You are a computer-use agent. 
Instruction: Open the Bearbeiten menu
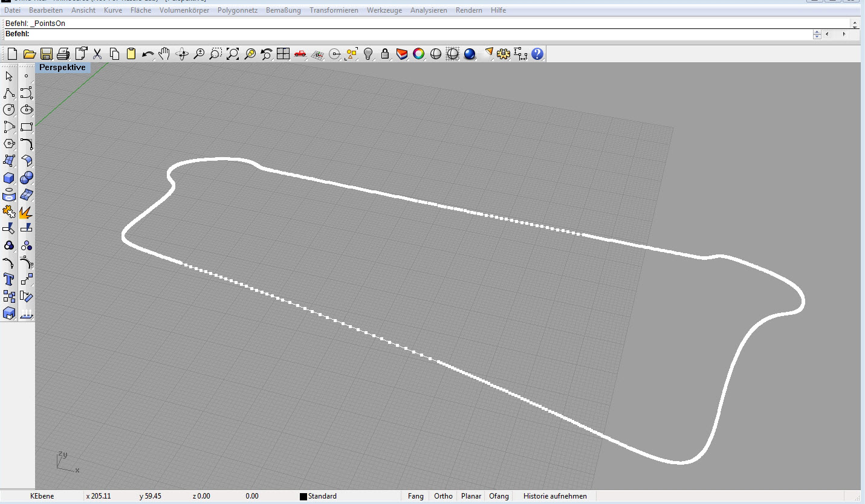point(46,10)
